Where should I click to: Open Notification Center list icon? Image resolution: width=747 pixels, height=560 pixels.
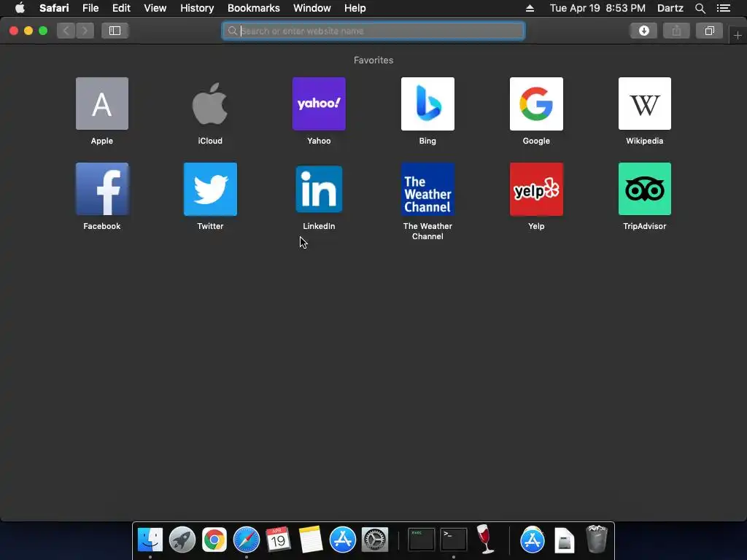[724, 8]
